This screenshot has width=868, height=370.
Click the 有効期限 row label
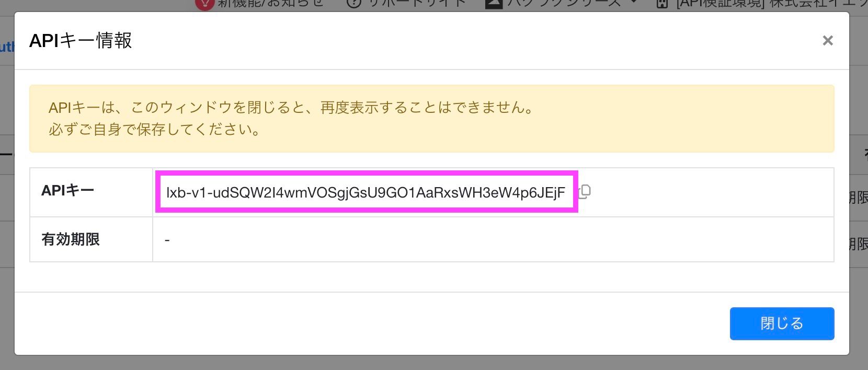click(x=71, y=239)
